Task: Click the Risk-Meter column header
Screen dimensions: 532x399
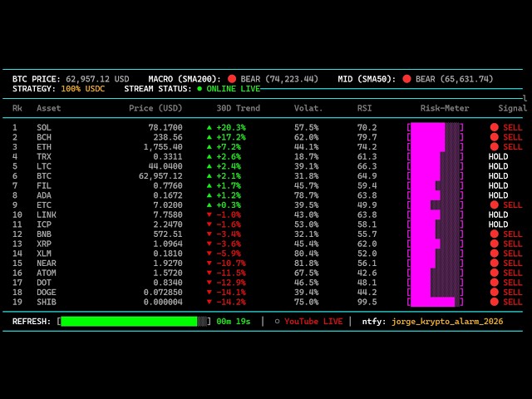Action: click(445, 108)
